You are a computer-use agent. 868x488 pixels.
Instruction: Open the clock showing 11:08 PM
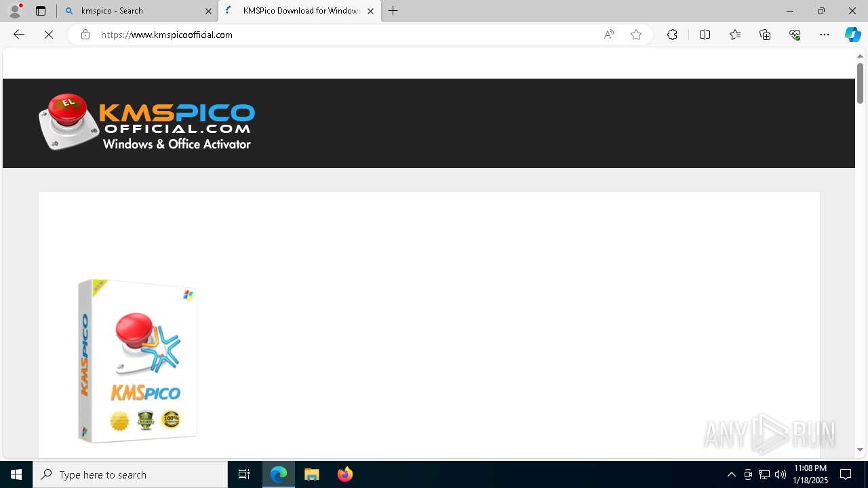point(810,474)
